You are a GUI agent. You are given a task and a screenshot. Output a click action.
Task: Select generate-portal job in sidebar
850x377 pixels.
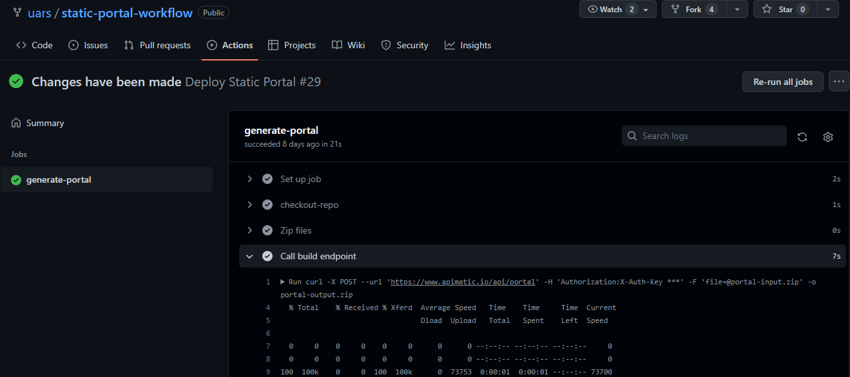pyautogui.click(x=106, y=180)
